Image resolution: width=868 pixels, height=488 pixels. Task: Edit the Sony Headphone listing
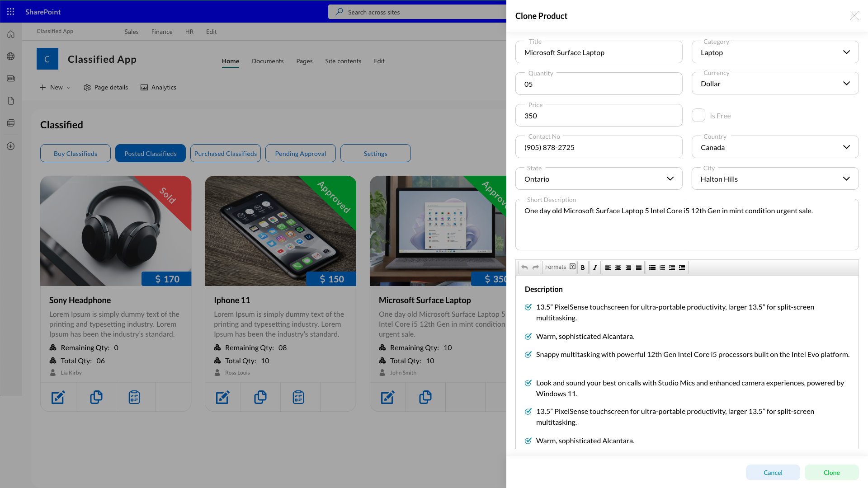click(58, 397)
